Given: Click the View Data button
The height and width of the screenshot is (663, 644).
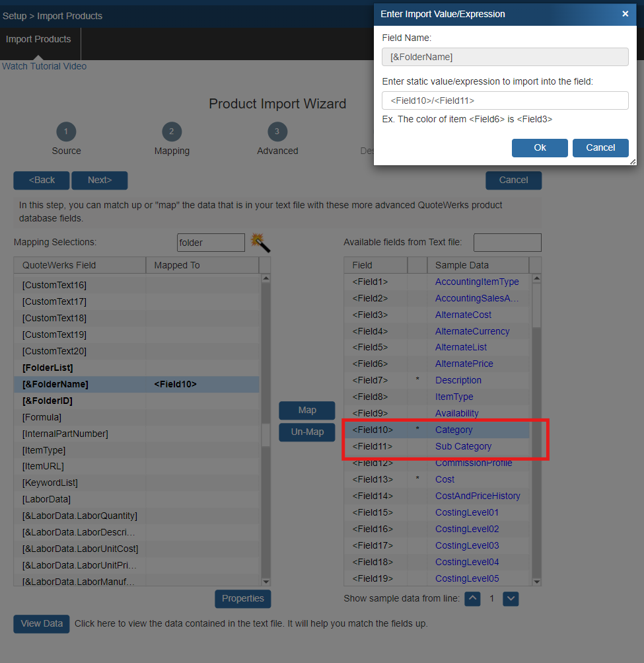Looking at the screenshot, I should tap(41, 624).
